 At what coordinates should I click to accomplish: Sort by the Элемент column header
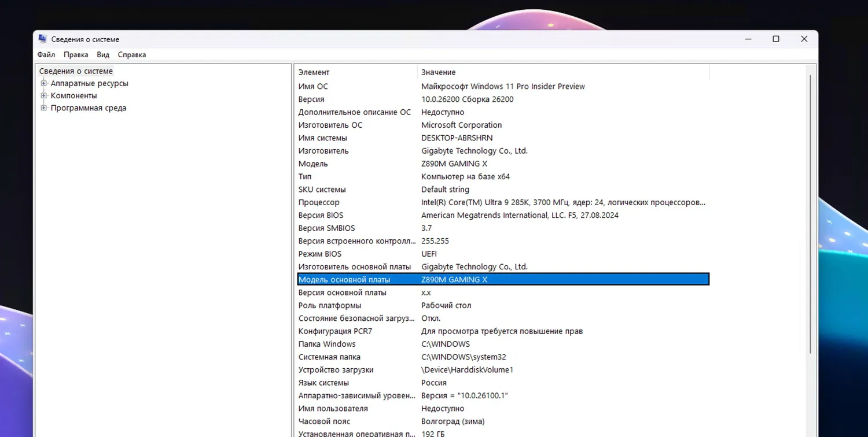tap(356, 72)
